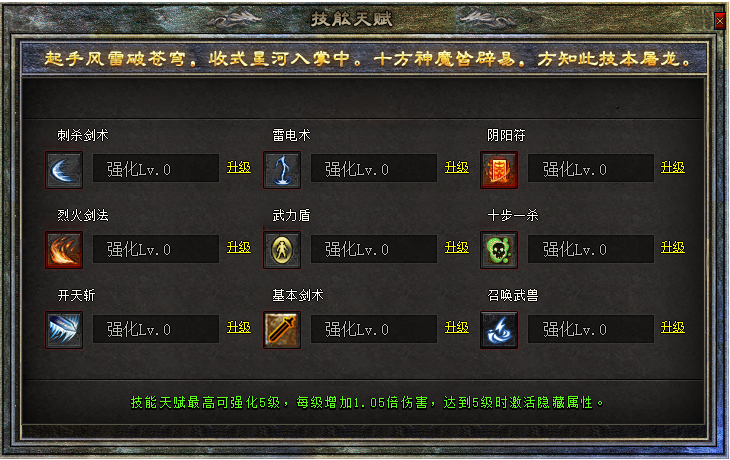Image resolution: width=730 pixels, height=460 pixels.
Task: Select the 烈火剑法 flame skill icon
Action: tap(64, 250)
